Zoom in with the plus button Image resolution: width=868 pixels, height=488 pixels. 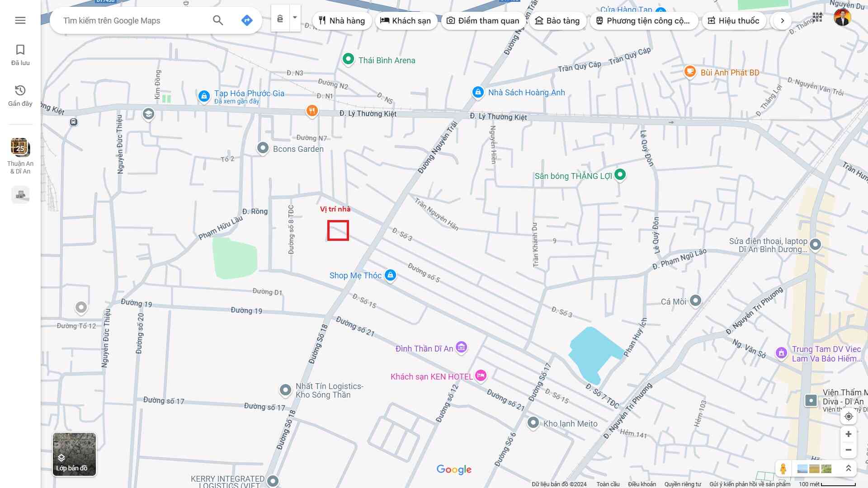coord(849,434)
